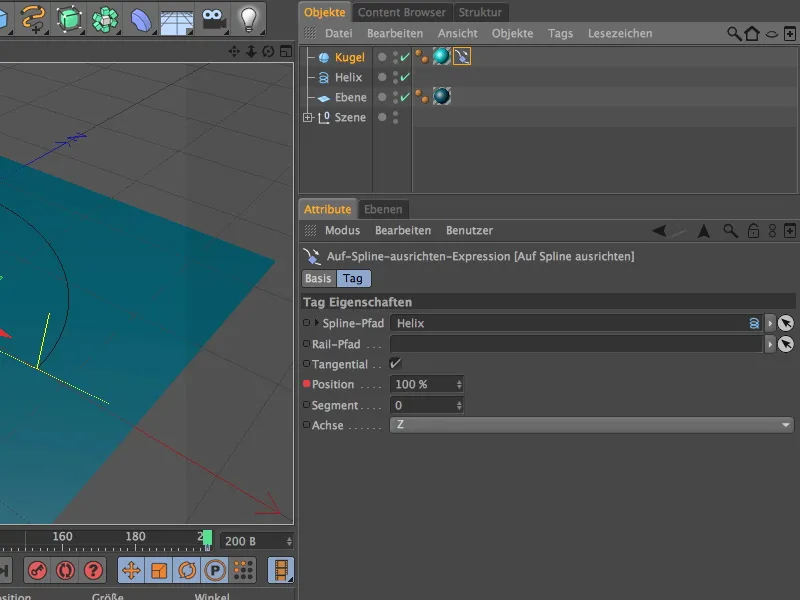Select the phong tag on Ebene row
800x600 pixels.
tap(421, 96)
